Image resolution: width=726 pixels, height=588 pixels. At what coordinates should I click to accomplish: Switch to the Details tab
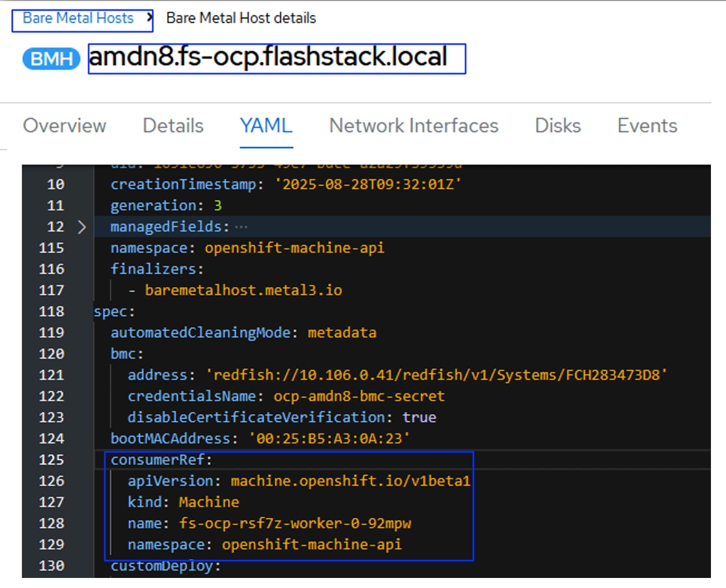pyautogui.click(x=173, y=126)
